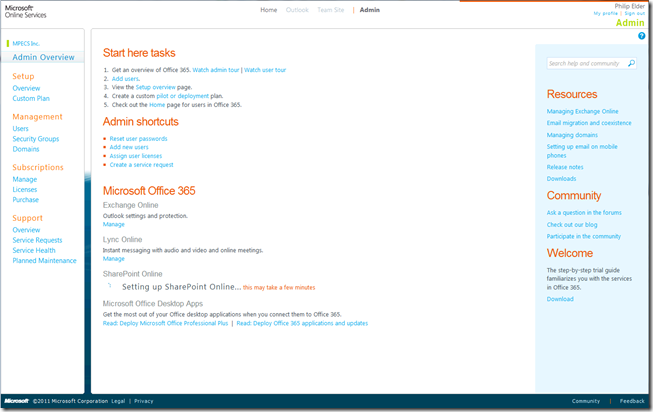Viewport: 653px width, 412px height.
Task: Click the SharePoint Online heading
Action: point(132,274)
